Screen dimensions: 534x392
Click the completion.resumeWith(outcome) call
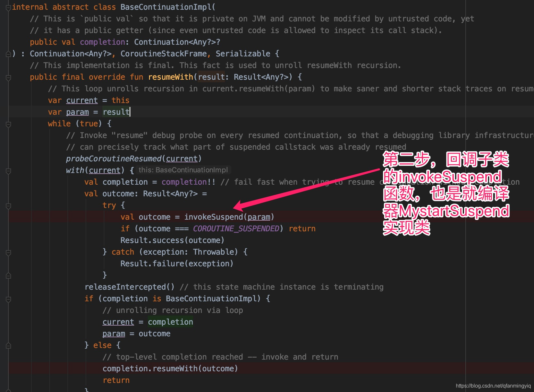pyautogui.click(x=170, y=369)
